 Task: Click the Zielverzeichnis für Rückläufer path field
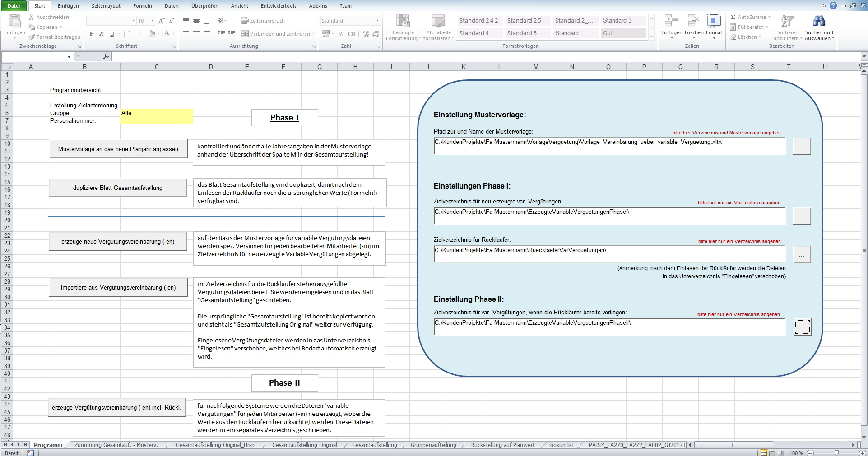tap(609, 254)
